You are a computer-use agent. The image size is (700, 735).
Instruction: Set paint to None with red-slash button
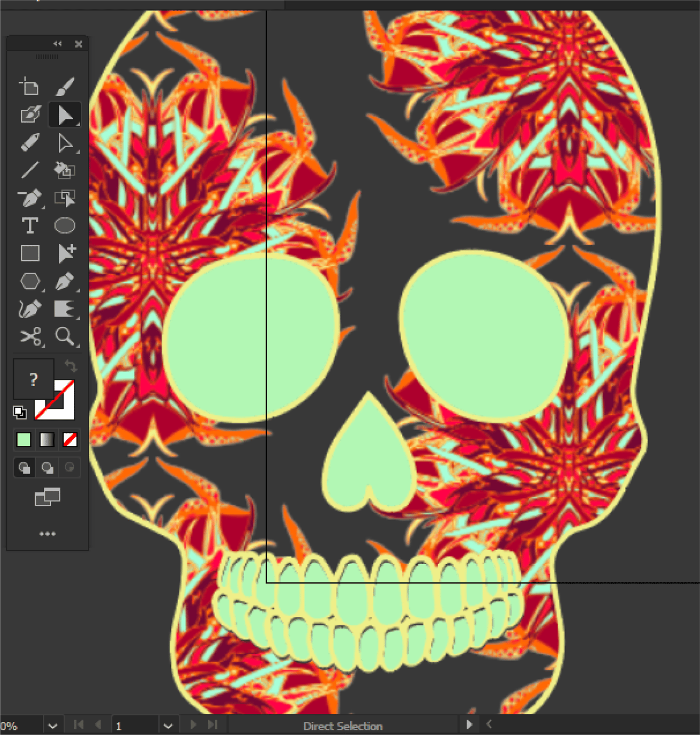tap(70, 439)
